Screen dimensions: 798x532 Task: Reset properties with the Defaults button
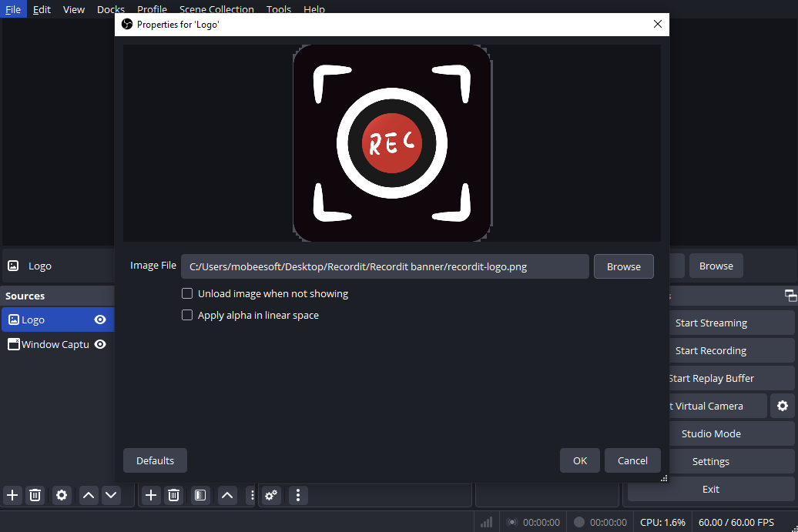(x=155, y=460)
